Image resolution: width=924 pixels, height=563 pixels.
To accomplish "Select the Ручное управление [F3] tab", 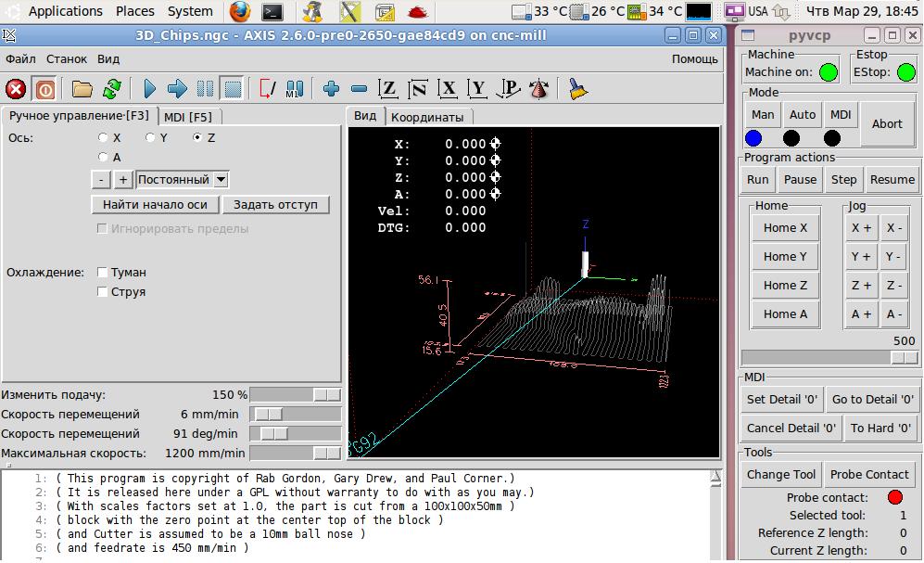I will click(79, 116).
